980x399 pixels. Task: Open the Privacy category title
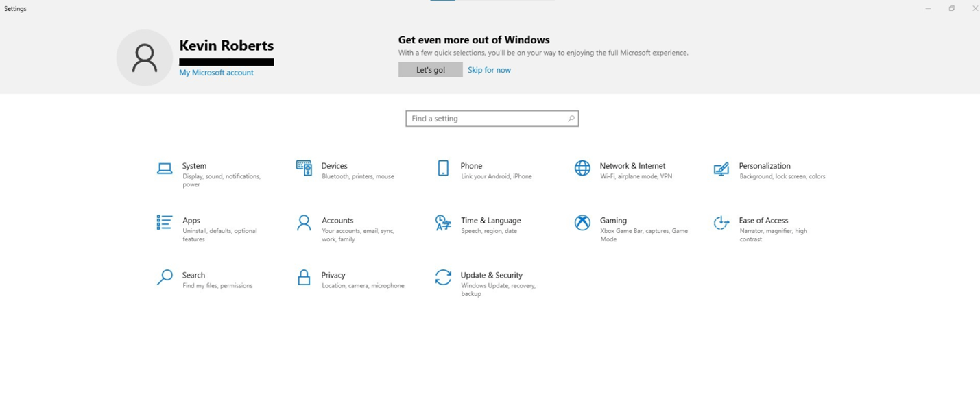coord(333,276)
